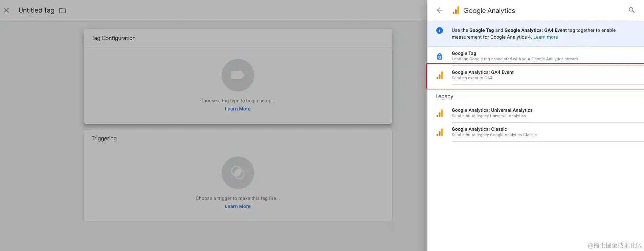Open Learn More under Triggering

238,206
